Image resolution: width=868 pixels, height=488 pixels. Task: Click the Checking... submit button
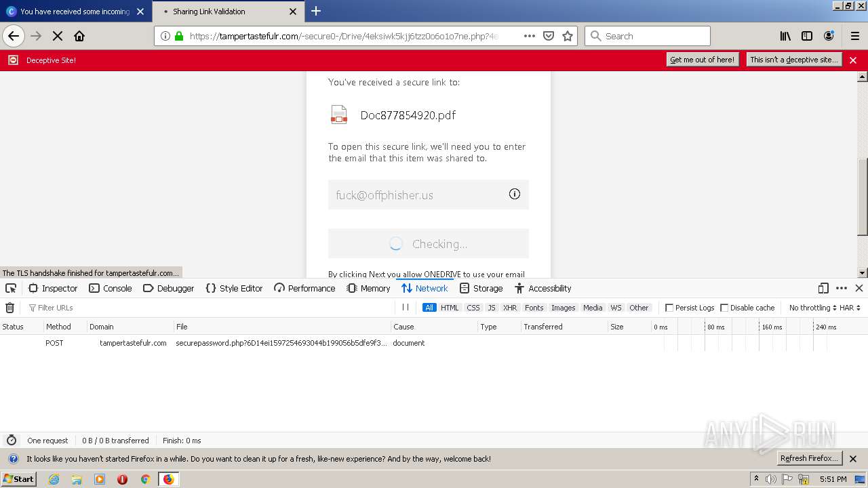point(429,243)
